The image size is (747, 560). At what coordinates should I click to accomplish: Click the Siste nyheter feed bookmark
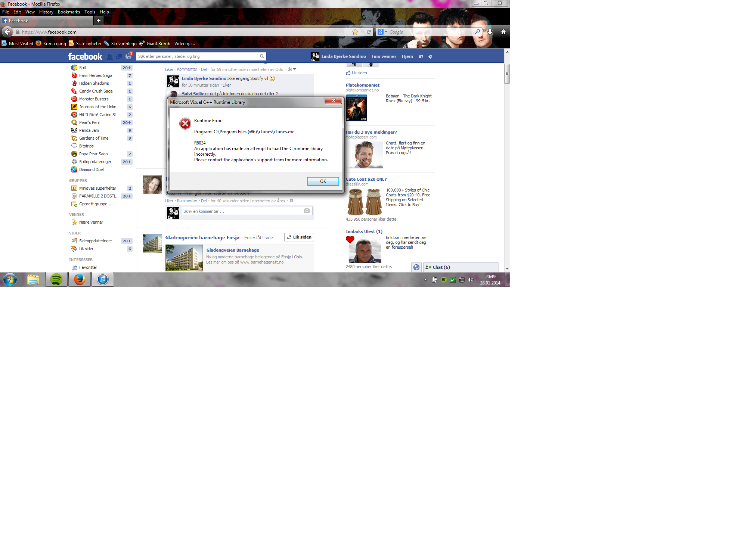pyautogui.click(x=85, y=44)
